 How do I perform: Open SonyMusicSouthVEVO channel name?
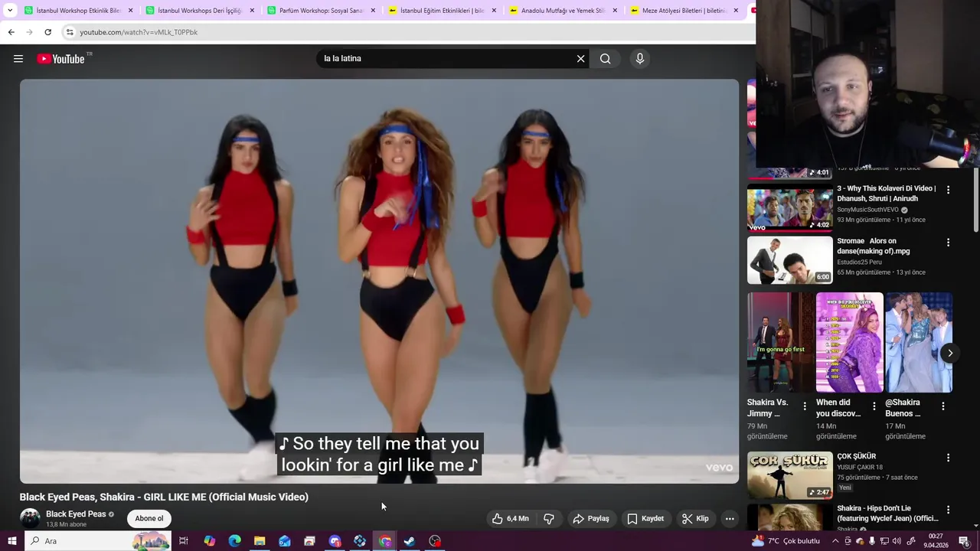[x=867, y=210]
